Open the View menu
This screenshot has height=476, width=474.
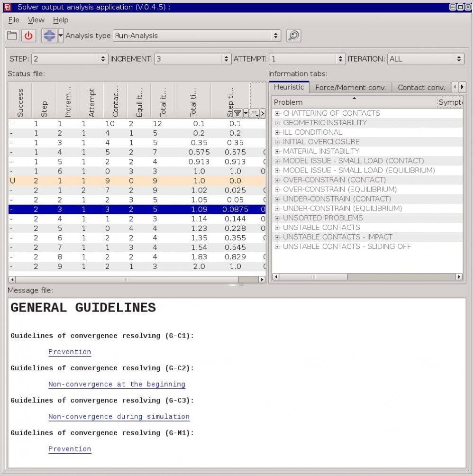click(x=36, y=20)
